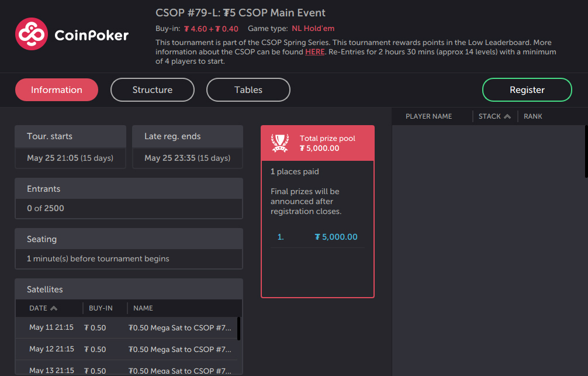This screenshot has width=588, height=376.
Task: Click the CoinPoker logo icon
Action: tap(32, 34)
